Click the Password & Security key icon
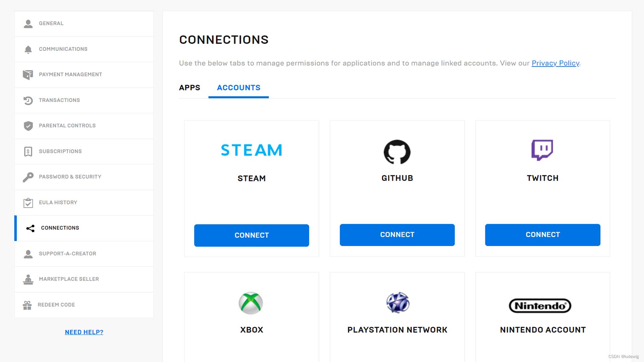Viewport: 644px width, 362px height. (28, 177)
